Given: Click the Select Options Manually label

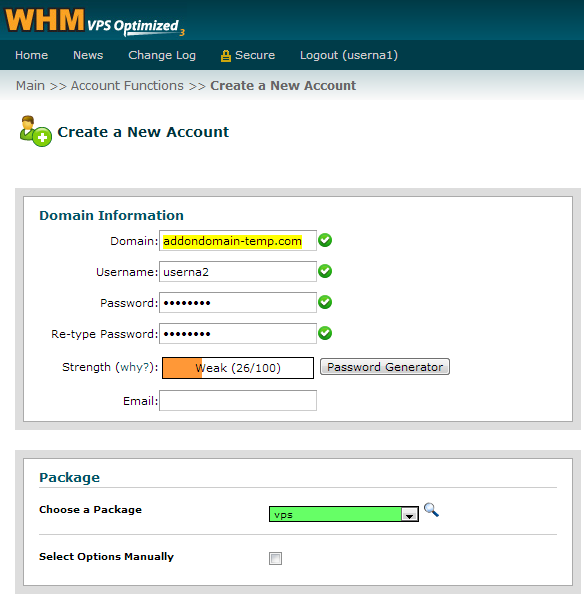Looking at the screenshot, I should (x=107, y=557).
